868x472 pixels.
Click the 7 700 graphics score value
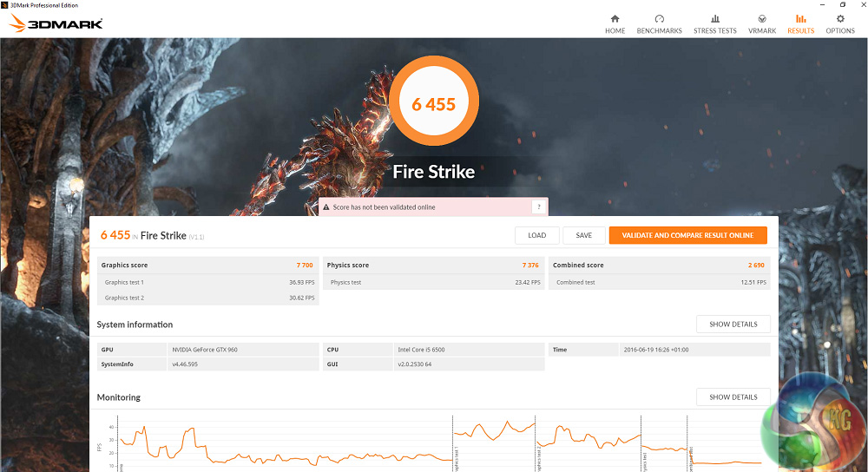(305, 265)
